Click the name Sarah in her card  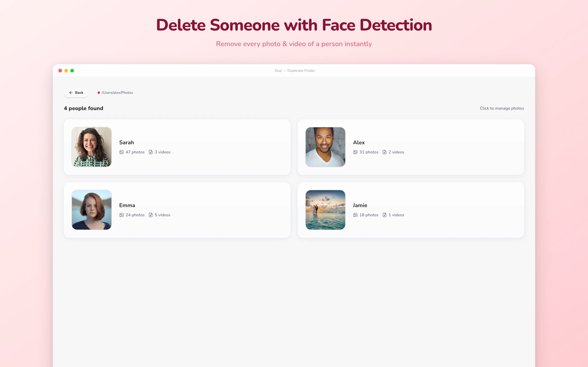pos(127,142)
